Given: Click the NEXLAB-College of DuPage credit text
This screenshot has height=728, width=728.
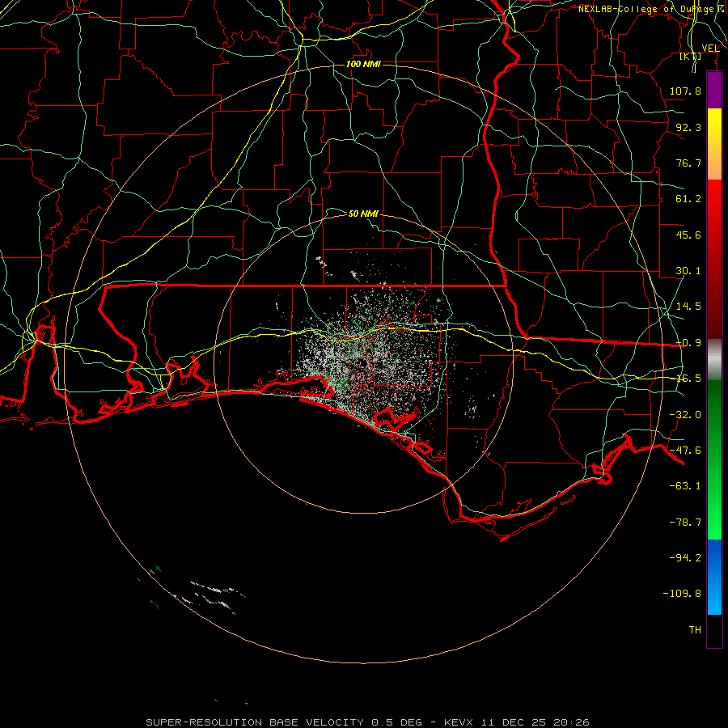Looking at the screenshot, I should [x=645, y=9].
